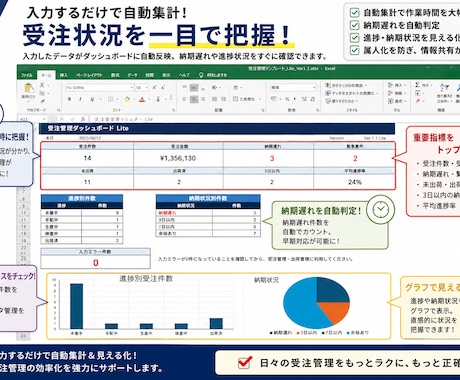Viewport: 460px width, 380px height.
Task: Select the ¥1,356,130 order amount cell
Action: (178, 158)
